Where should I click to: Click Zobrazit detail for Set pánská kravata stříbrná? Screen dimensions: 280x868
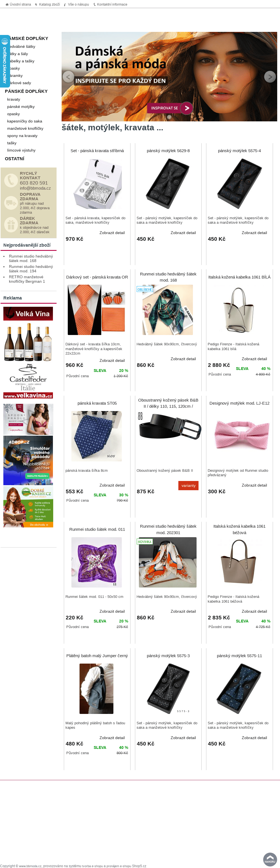(112, 233)
